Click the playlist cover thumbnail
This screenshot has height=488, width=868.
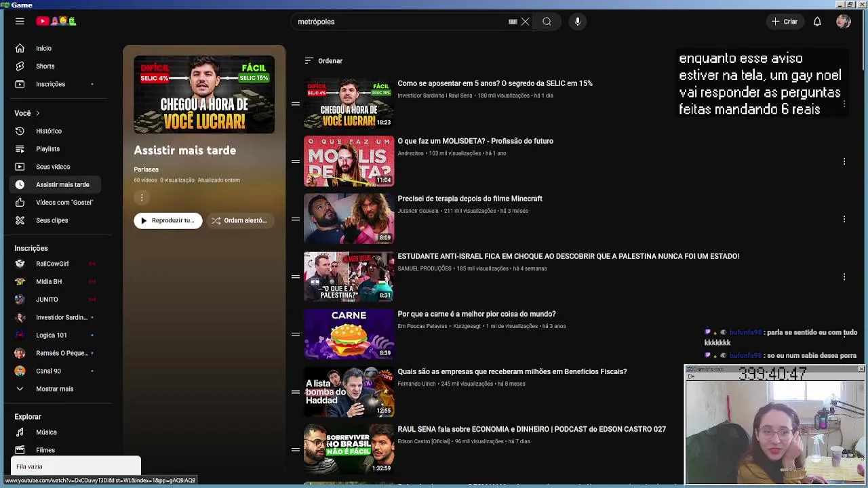[204, 94]
